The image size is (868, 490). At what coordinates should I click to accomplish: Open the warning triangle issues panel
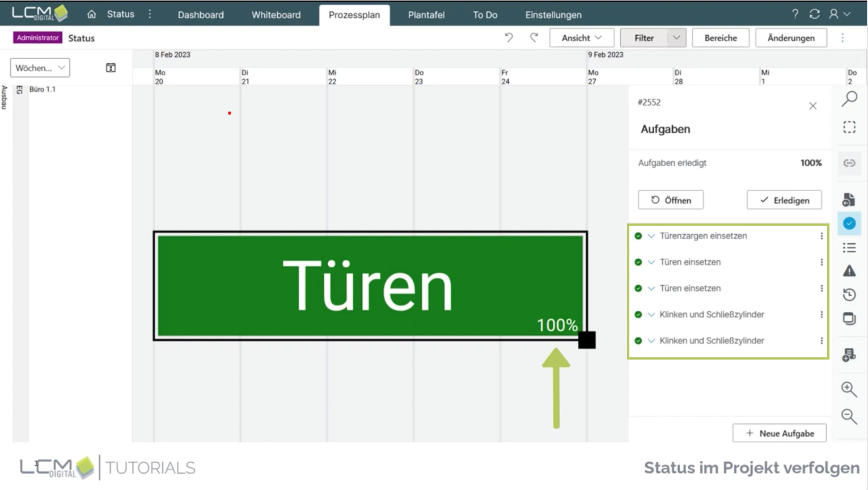click(849, 271)
